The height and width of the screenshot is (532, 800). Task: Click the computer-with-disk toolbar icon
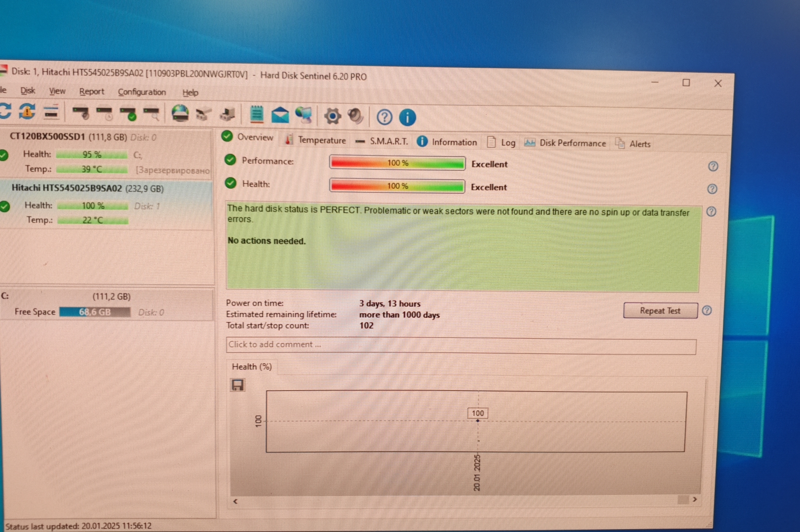[227, 115]
